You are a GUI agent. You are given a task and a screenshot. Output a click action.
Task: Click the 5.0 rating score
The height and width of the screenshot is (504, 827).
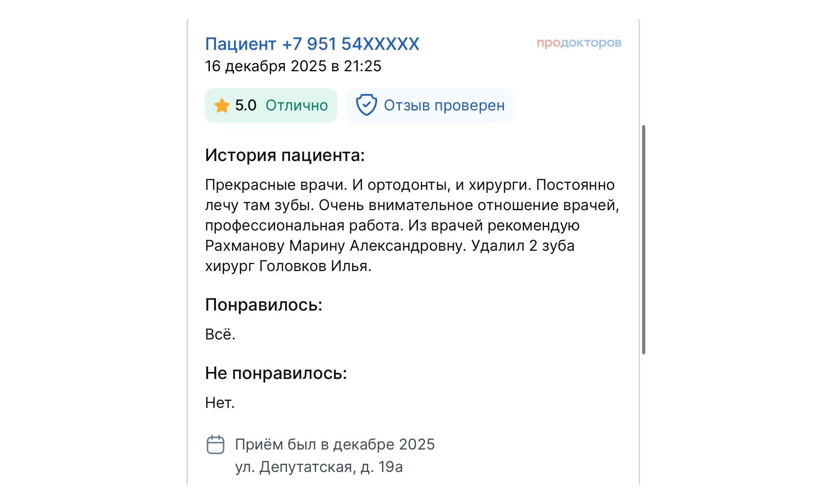pos(245,105)
